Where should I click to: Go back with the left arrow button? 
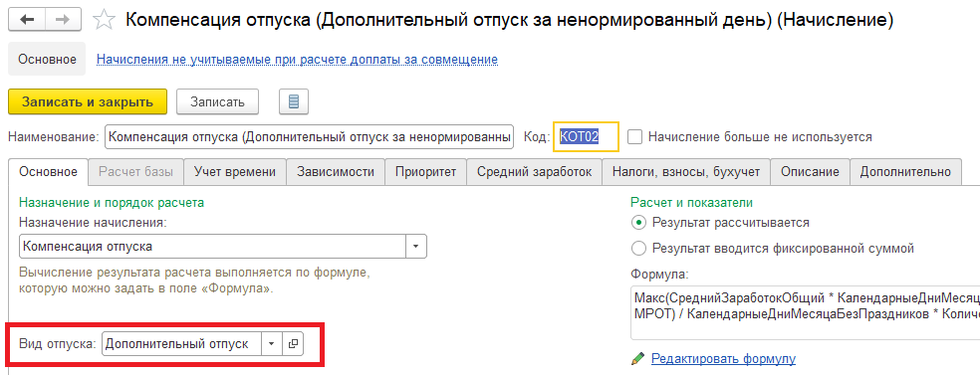tap(27, 19)
